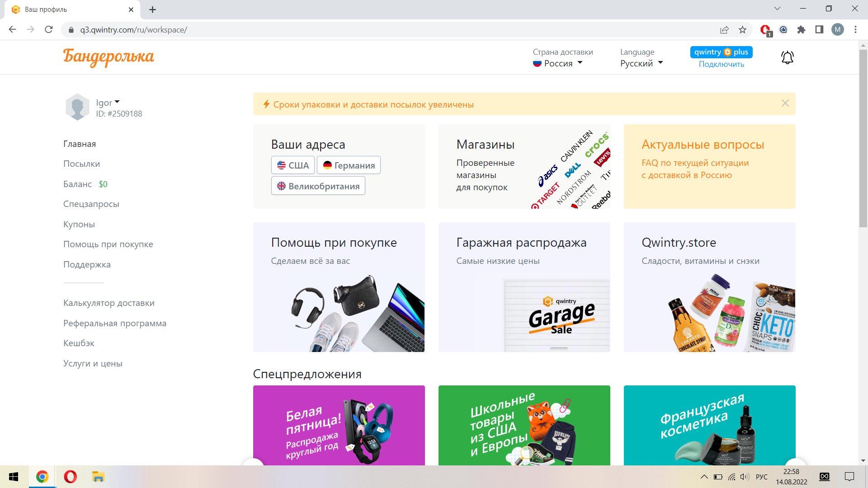Image resolution: width=868 pixels, height=488 pixels.
Task: Click the Подключить qwintry plus link
Action: [x=721, y=64]
